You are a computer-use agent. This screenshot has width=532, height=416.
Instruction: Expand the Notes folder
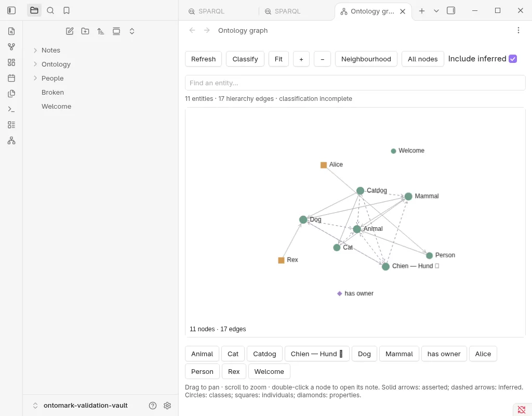pyautogui.click(x=35, y=50)
